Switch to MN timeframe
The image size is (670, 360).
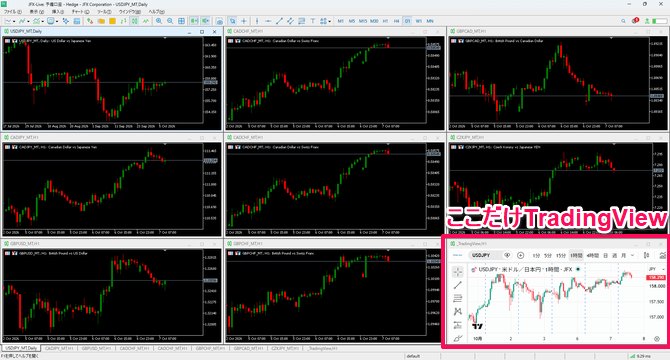pyautogui.click(x=430, y=21)
